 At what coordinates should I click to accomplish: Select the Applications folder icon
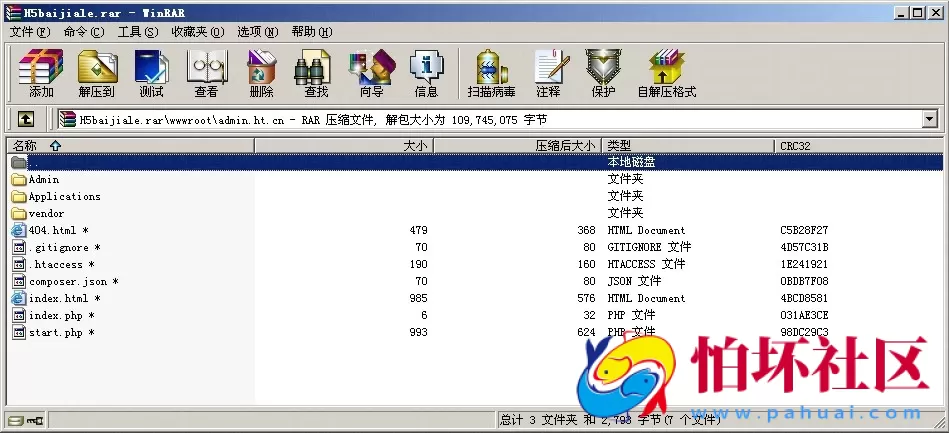(19, 196)
